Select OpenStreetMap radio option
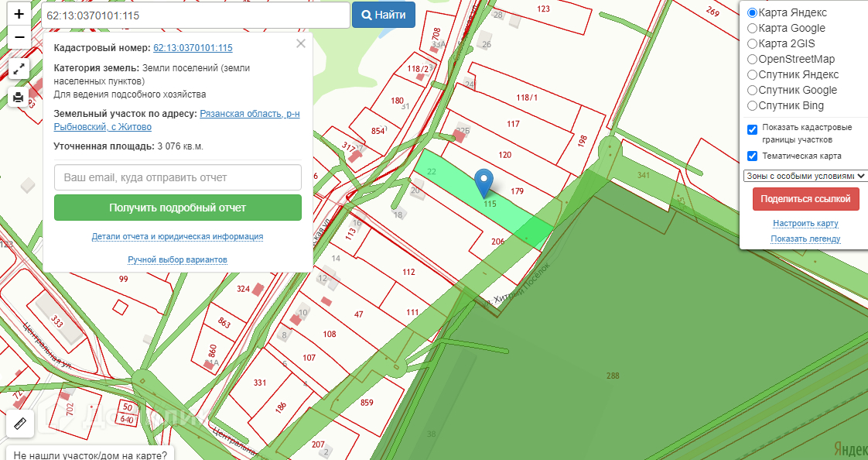 pos(752,60)
